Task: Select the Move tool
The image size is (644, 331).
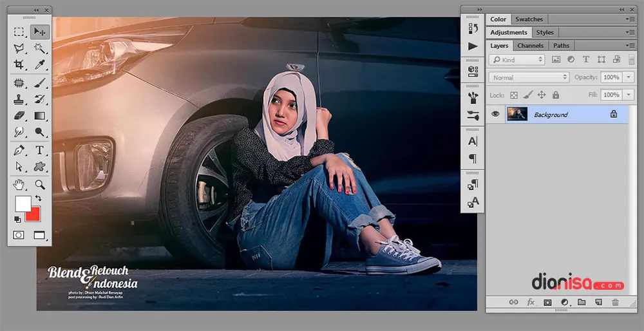Action: tap(40, 32)
